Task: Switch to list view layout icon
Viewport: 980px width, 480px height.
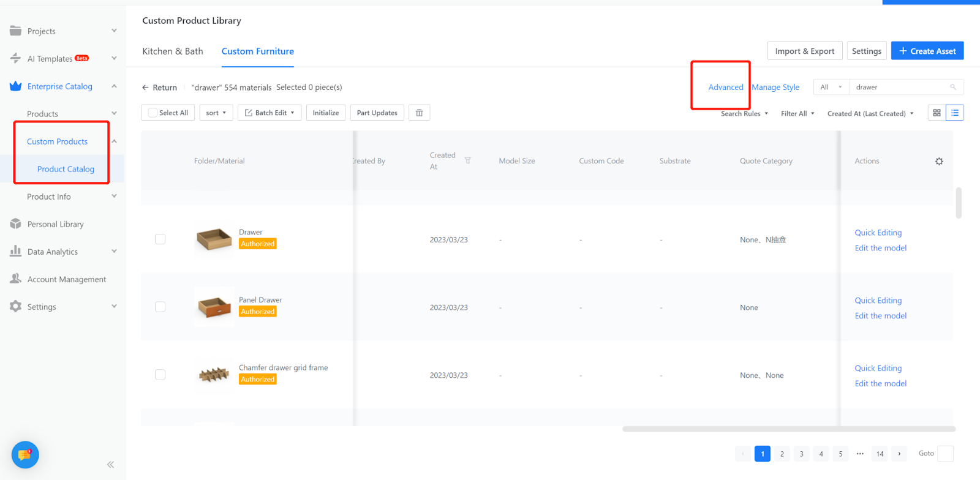Action: coord(955,113)
